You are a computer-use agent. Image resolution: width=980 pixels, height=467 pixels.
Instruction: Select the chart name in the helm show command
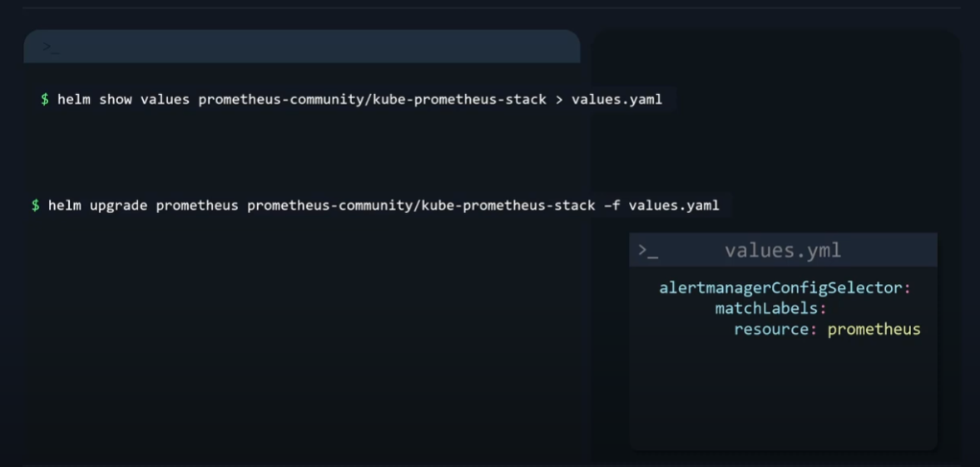click(x=372, y=100)
